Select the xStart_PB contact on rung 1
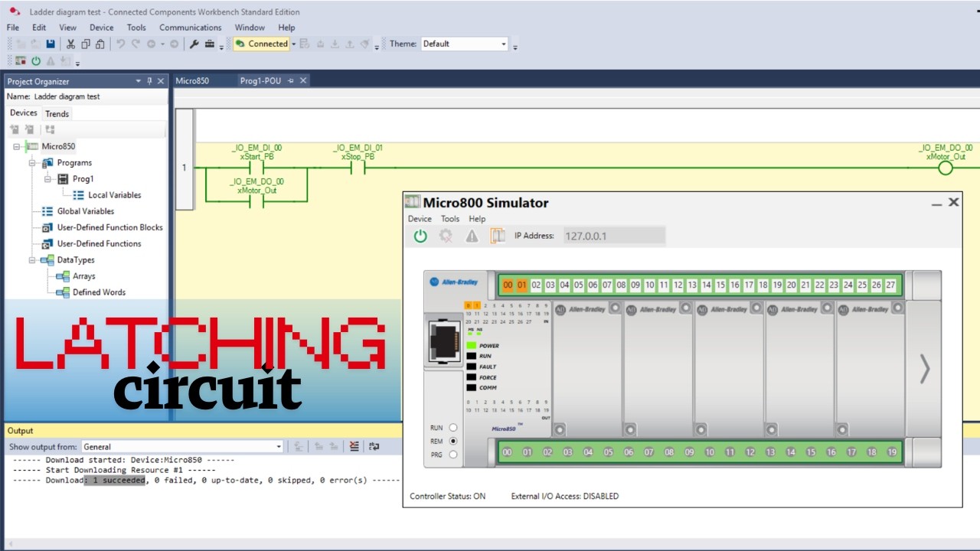Image resolution: width=980 pixels, height=551 pixels. point(256,168)
